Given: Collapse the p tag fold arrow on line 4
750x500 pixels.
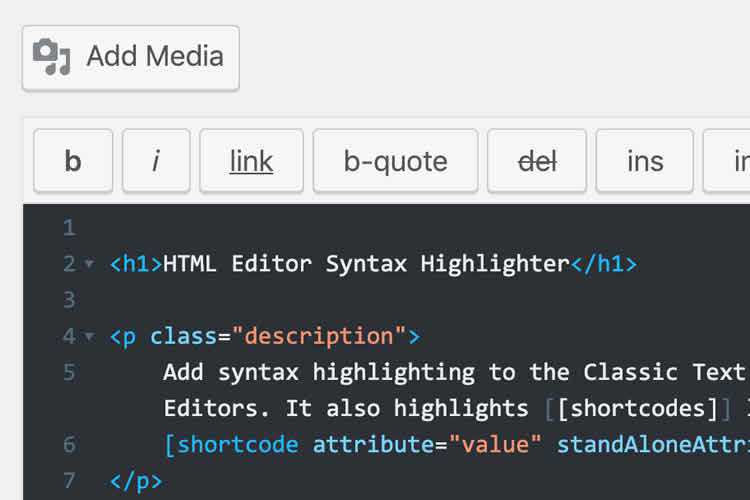Looking at the screenshot, I should (89, 336).
